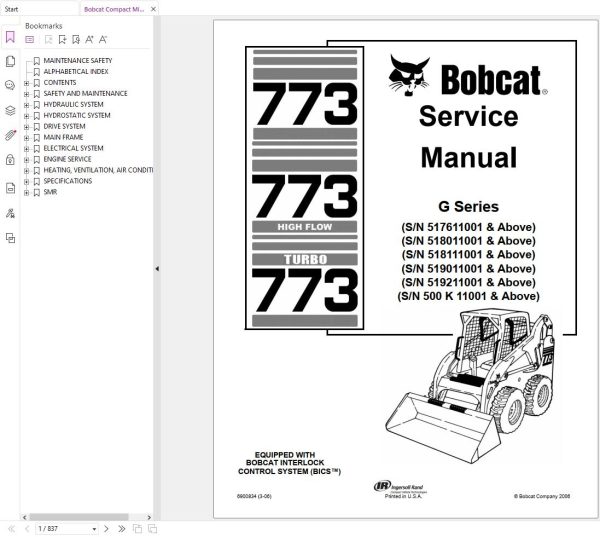Go to the next page

pos(106,529)
